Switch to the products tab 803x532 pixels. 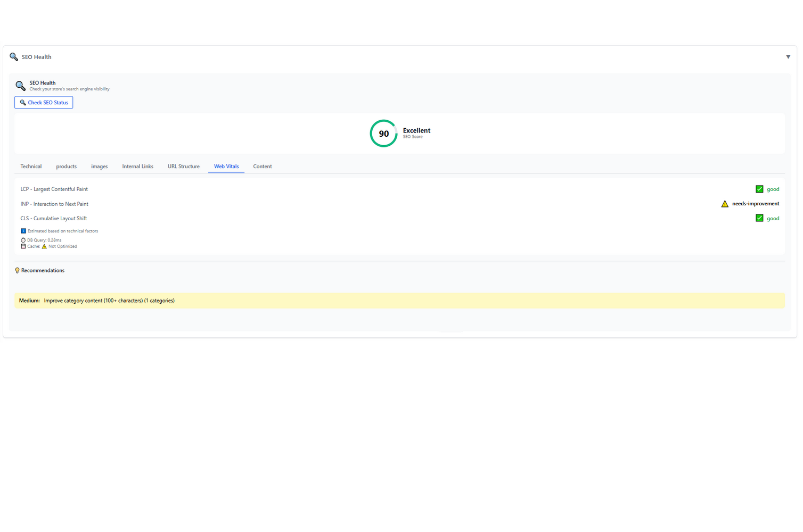66,167
